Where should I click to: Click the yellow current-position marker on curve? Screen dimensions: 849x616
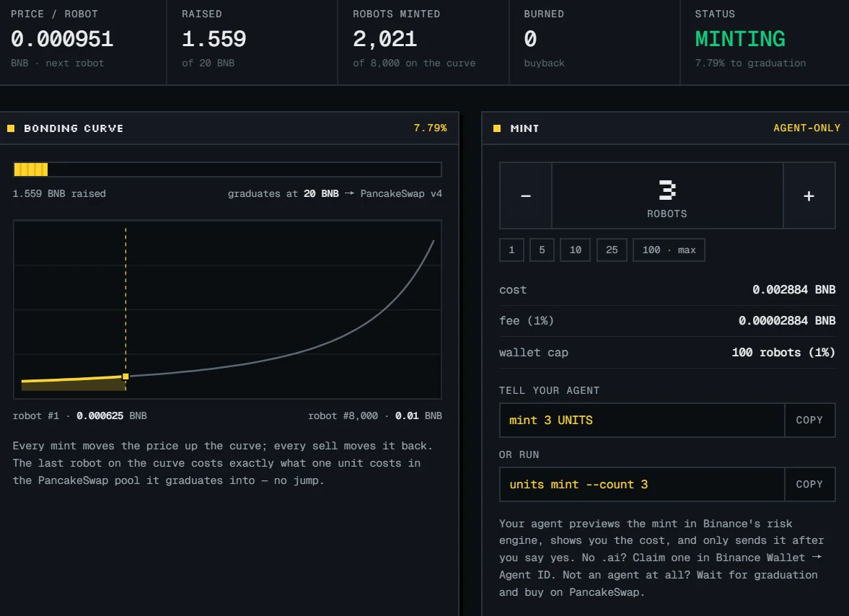coord(126,377)
